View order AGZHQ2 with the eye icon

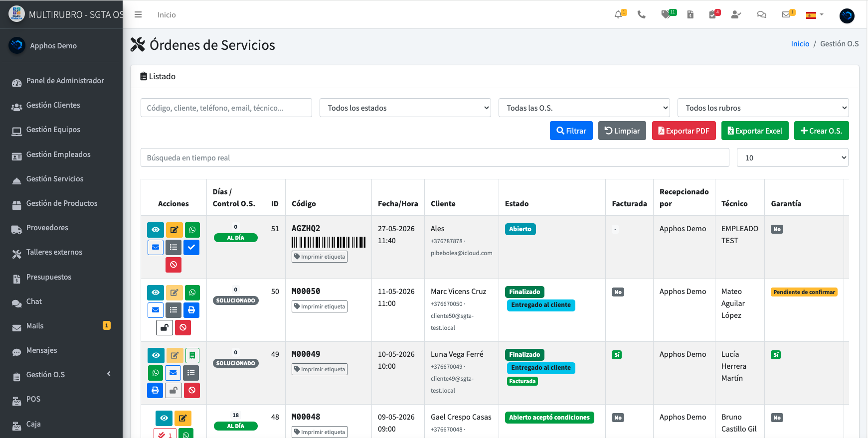156,230
